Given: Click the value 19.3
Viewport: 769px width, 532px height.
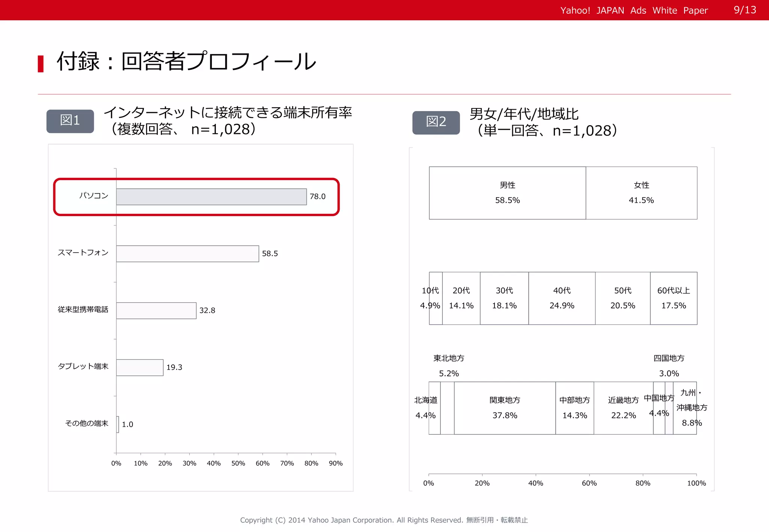Looking at the screenshot, I should [174, 367].
